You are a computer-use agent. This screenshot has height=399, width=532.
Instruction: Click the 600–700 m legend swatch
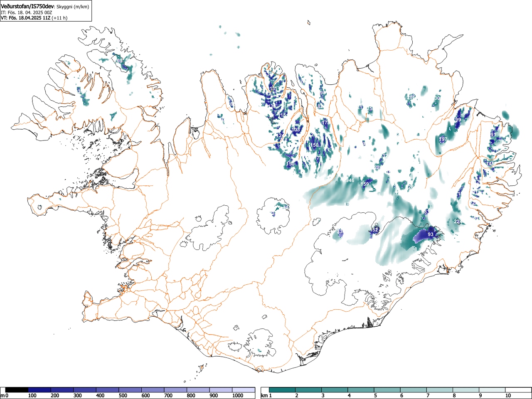(153, 390)
